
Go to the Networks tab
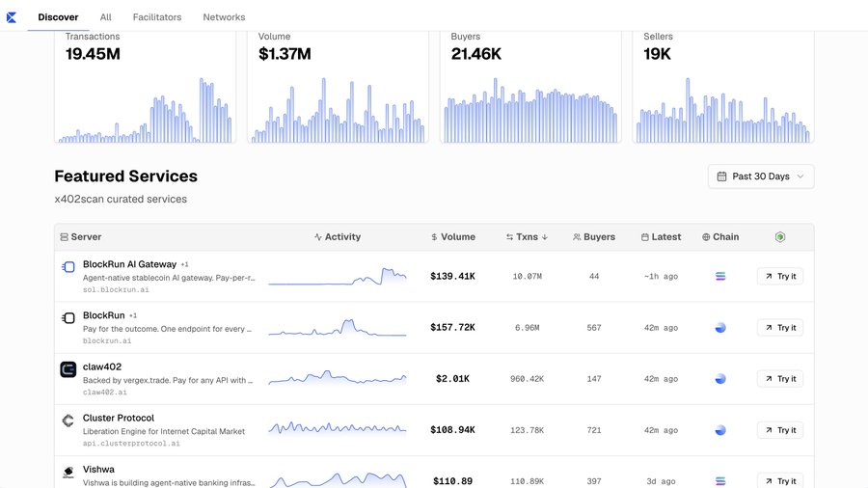(224, 17)
